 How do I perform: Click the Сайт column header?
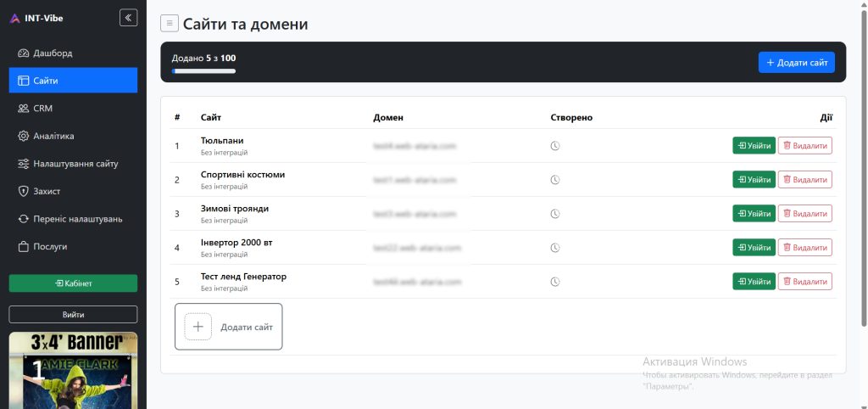pyautogui.click(x=211, y=117)
